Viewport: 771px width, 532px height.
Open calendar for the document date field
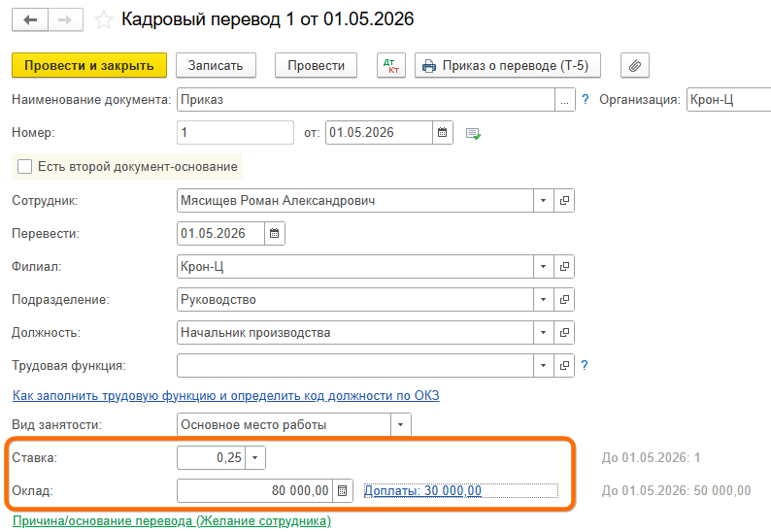tap(443, 133)
